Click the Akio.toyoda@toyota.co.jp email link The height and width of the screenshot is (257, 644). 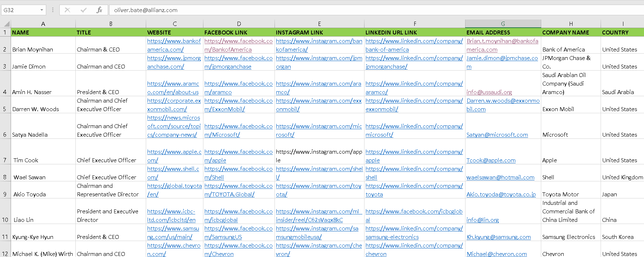coord(501,195)
